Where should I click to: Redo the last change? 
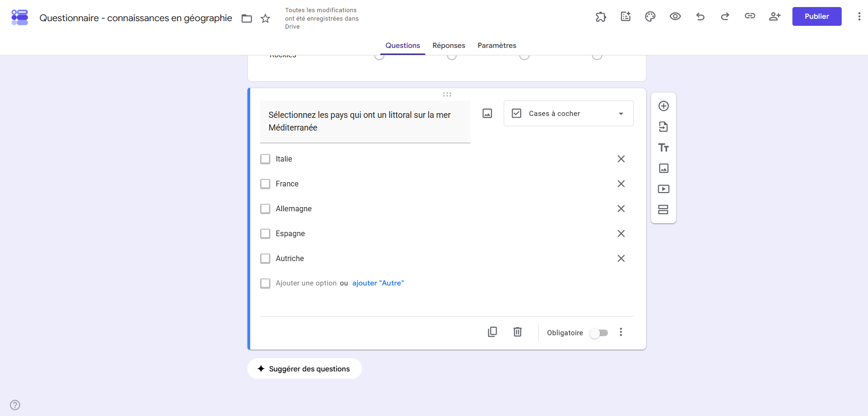[x=725, y=16]
